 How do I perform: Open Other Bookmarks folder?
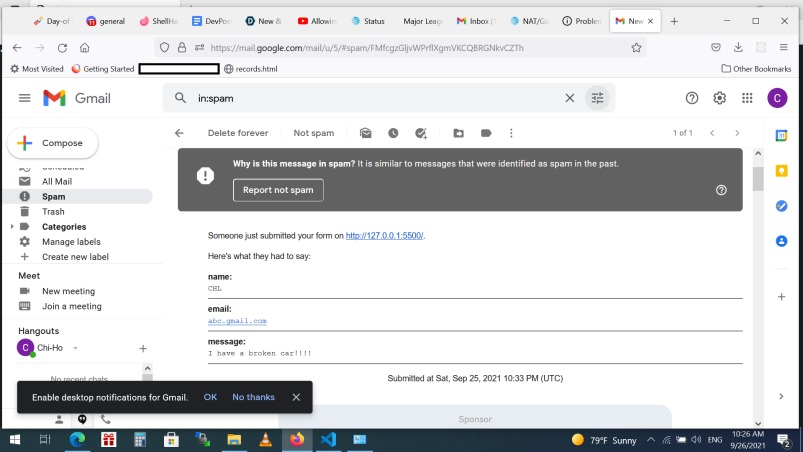pos(756,69)
